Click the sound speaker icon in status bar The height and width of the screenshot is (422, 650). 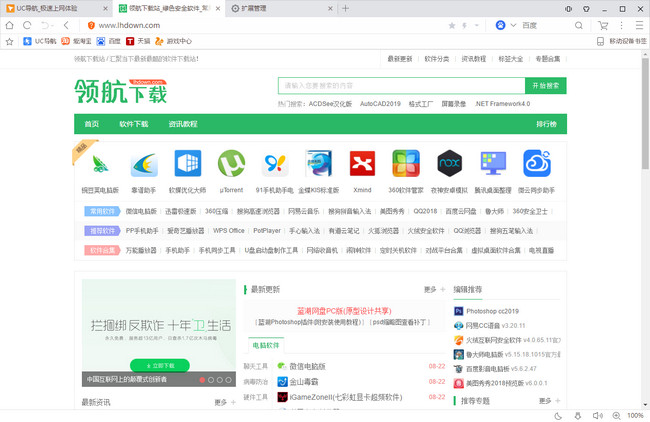click(x=597, y=416)
